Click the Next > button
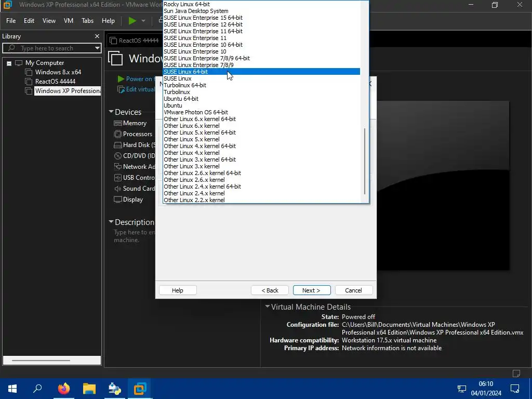This screenshot has height=399, width=532. coord(312,290)
